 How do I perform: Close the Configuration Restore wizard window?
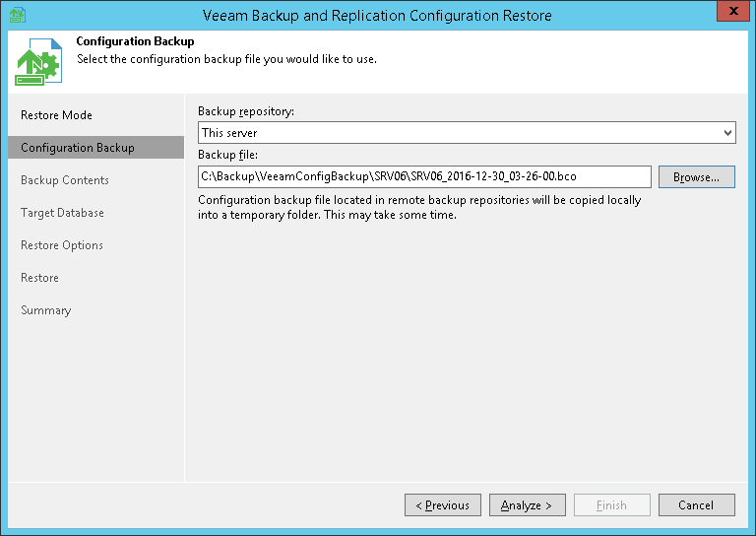[733, 12]
